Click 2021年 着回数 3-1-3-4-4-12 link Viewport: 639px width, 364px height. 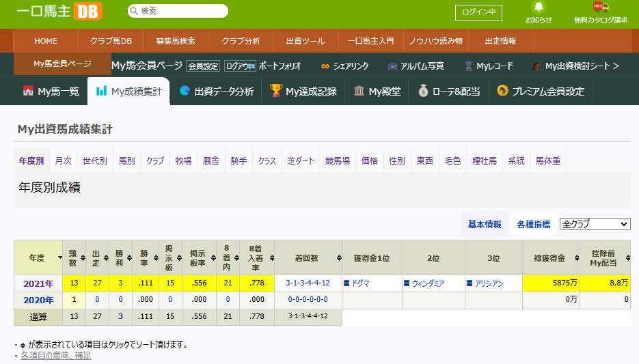coord(308,283)
